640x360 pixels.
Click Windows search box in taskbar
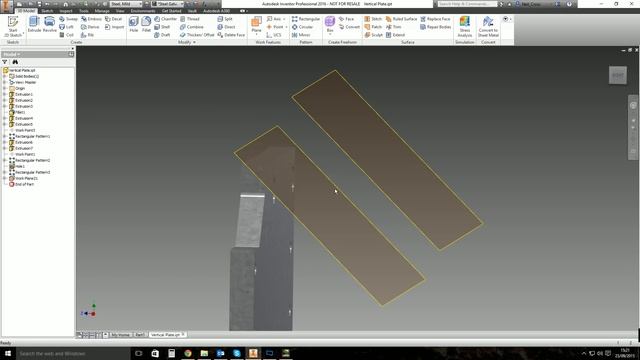click(73, 353)
